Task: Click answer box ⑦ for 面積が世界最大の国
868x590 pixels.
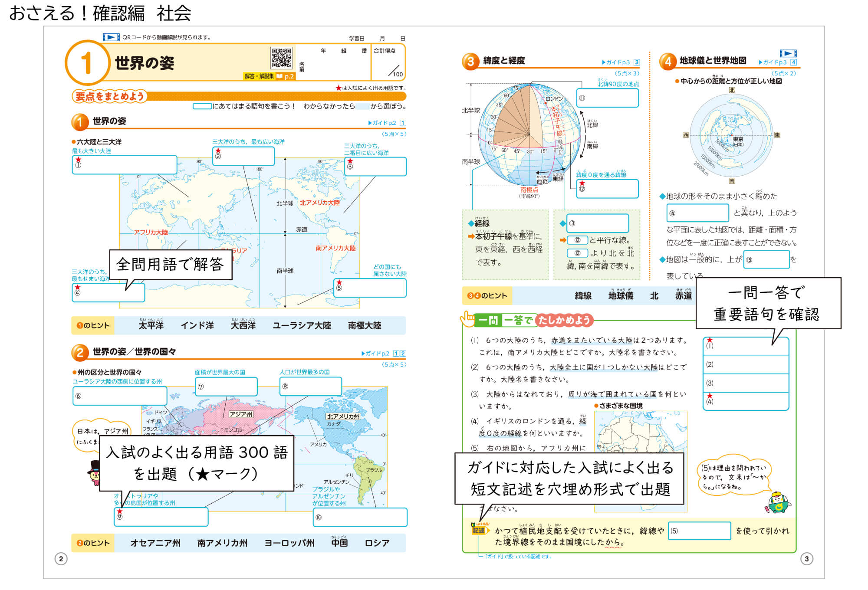Action: pyautogui.click(x=226, y=387)
